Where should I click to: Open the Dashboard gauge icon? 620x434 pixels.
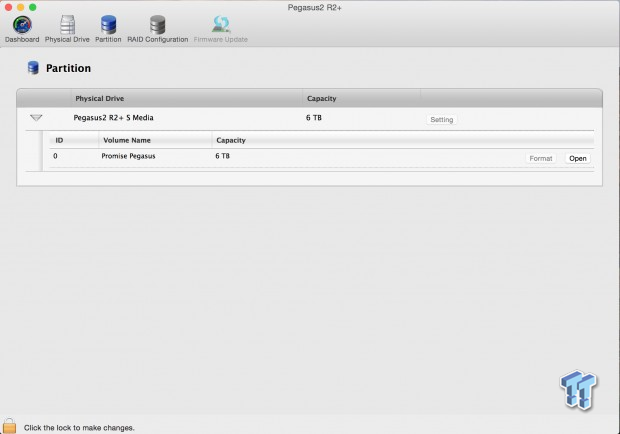22,25
